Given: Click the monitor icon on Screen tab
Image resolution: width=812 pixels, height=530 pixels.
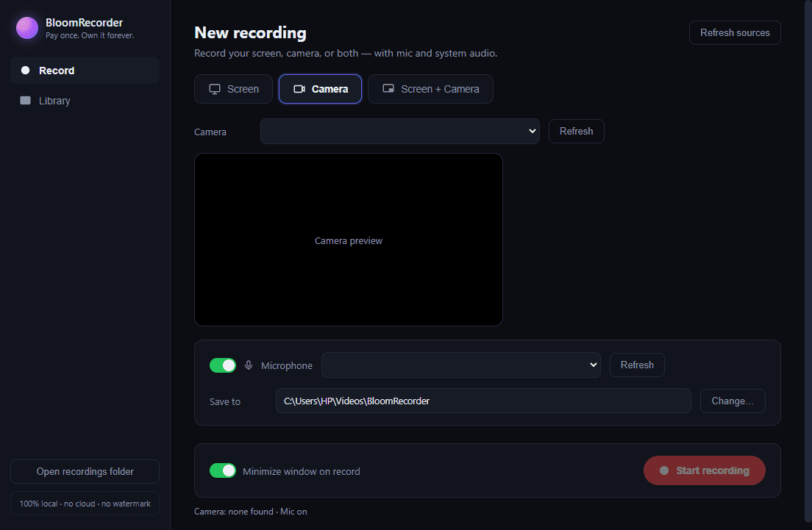Looking at the screenshot, I should (214, 89).
